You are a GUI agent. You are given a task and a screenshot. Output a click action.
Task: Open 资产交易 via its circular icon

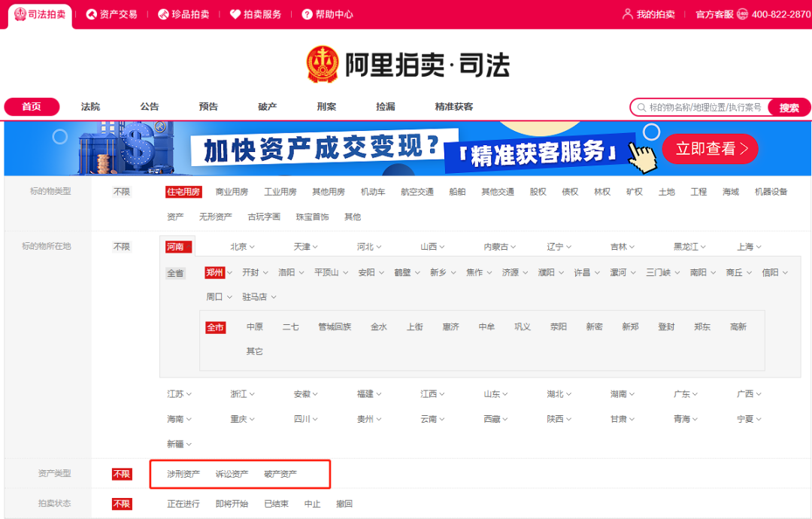click(90, 14)
